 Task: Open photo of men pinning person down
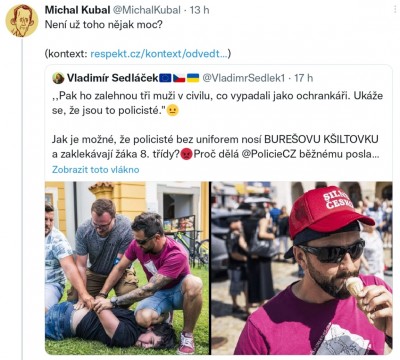127,268
